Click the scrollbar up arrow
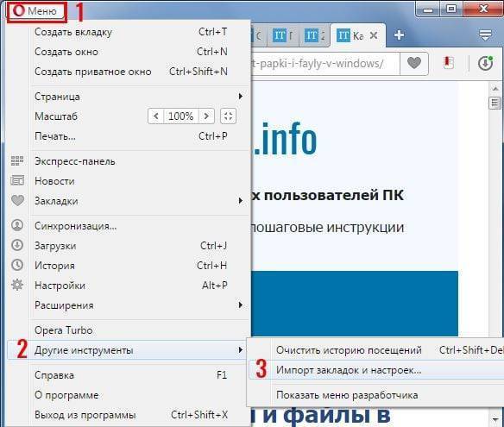Image resolution: width=504 pixels, height=427 pixels. pos(495,88)
